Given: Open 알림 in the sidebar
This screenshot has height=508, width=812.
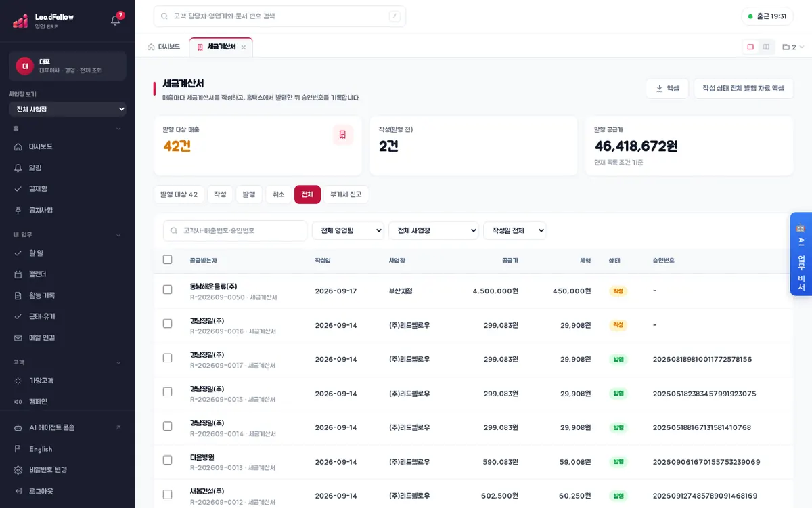Looking at the screenshot, I should tap(68, 167).
